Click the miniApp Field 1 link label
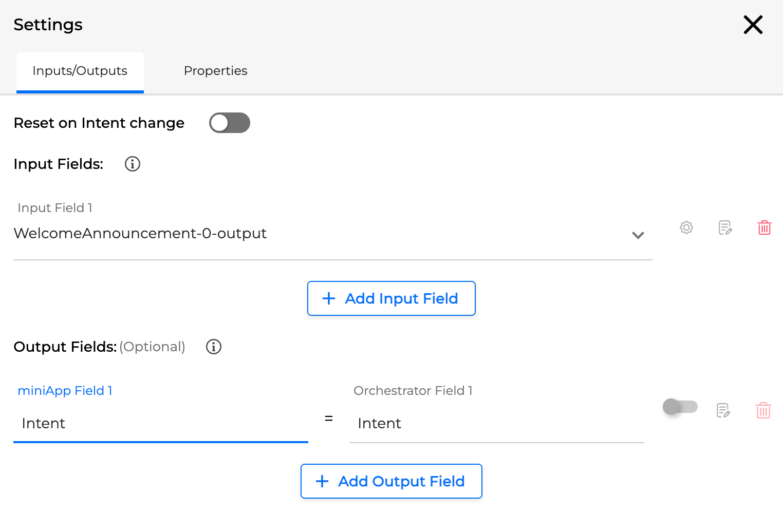Viewport: 783px width, 532px height. coord(65,390)
